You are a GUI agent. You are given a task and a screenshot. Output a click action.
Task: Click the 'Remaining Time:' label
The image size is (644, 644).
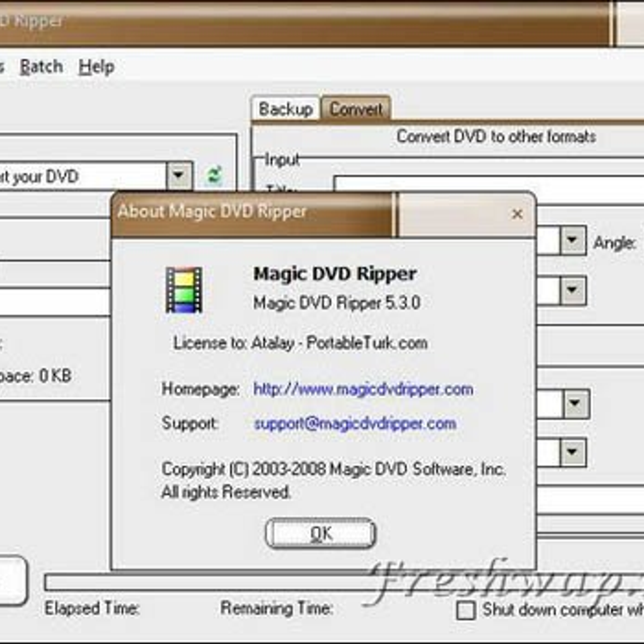click(277, 608)
